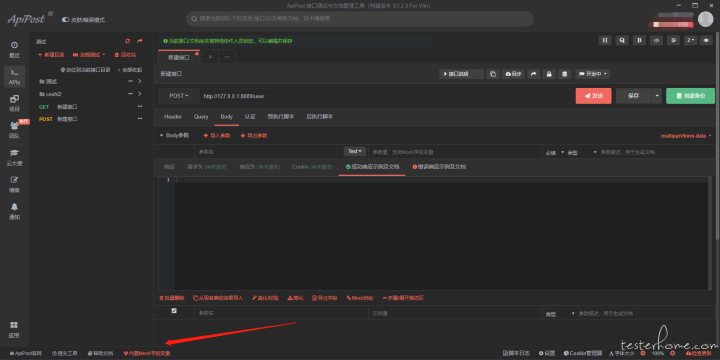Expand the ceshi2 folder chevron
The image size is (720, 360).
(x=140, y=94)
